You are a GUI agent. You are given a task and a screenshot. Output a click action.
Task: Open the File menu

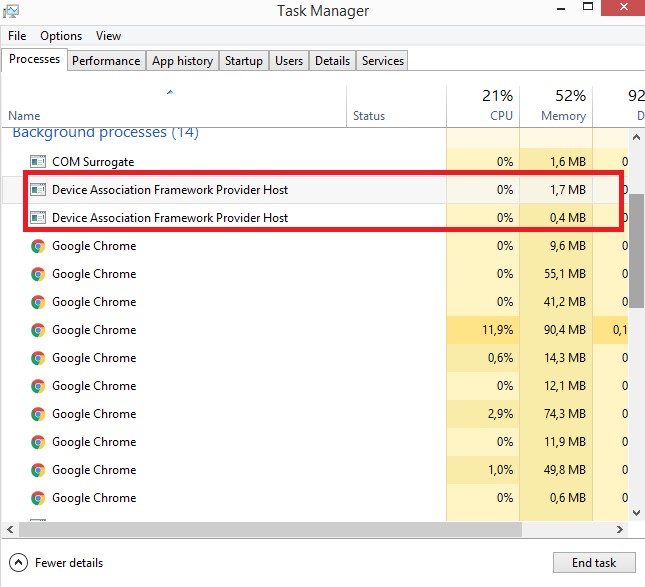(x=17, y=36)
